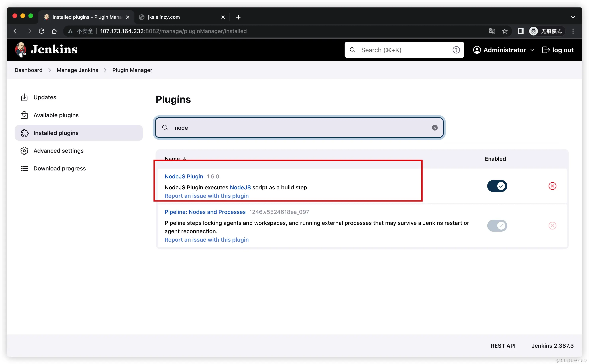This screenshot has width=589, height=364.
Task: Go forward with browser forward arrow
Action: [29, 31]
